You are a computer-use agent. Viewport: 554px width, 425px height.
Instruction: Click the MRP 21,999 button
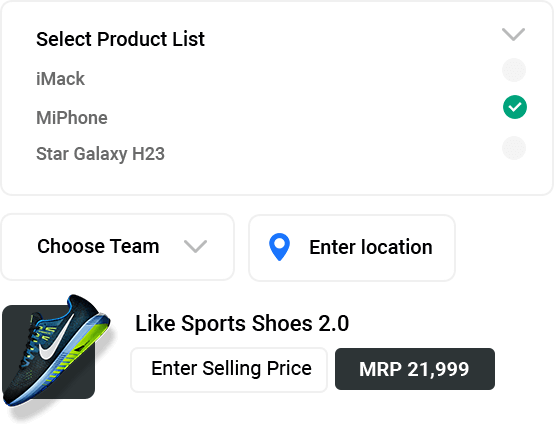[415, 369]
